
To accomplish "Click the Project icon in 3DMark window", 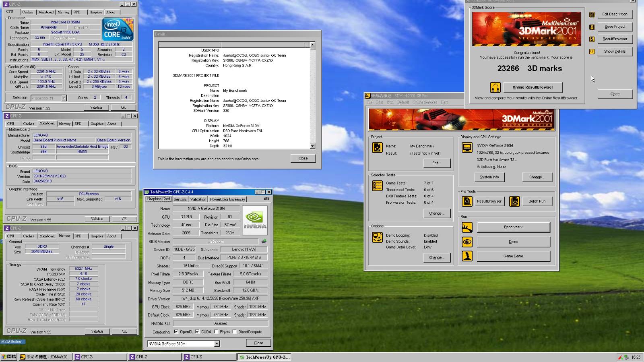I will 377,147.
